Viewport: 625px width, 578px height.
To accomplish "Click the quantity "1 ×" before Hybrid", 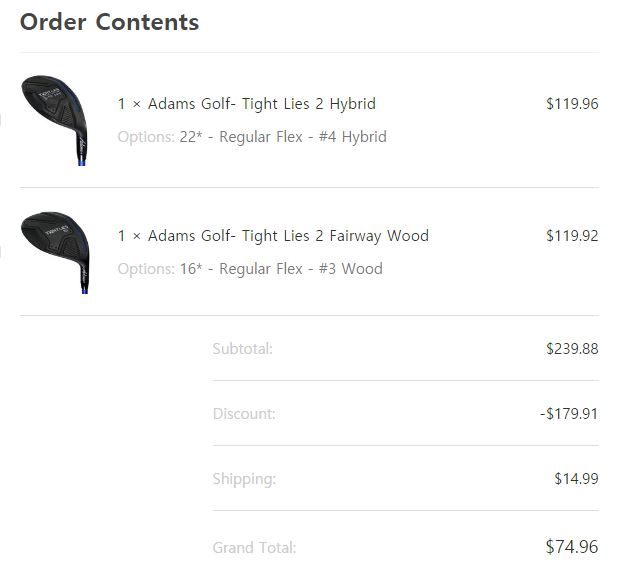I will (x=130, y=104).
